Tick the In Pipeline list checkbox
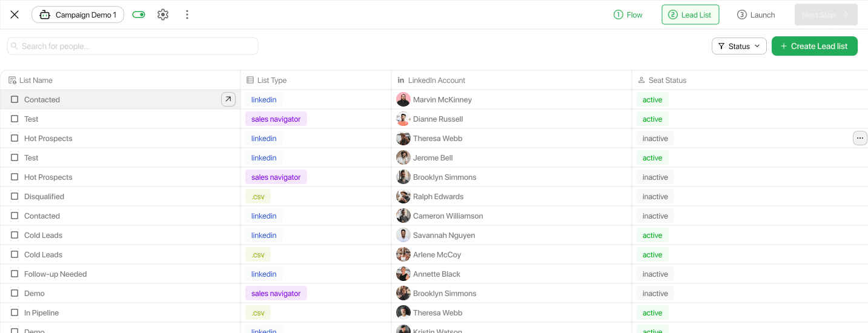 (x=15, y=312)
